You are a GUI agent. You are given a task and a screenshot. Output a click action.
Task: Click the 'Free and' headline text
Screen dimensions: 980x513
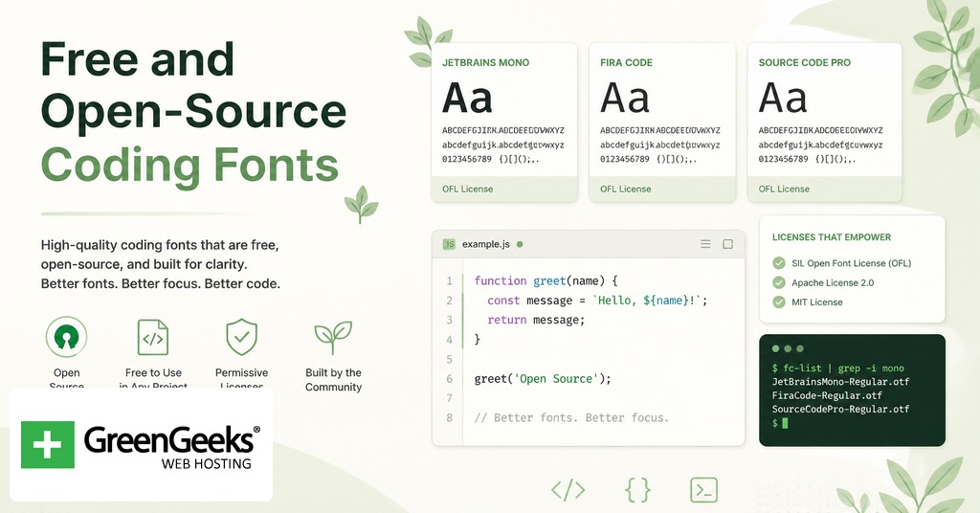(138, 59)
